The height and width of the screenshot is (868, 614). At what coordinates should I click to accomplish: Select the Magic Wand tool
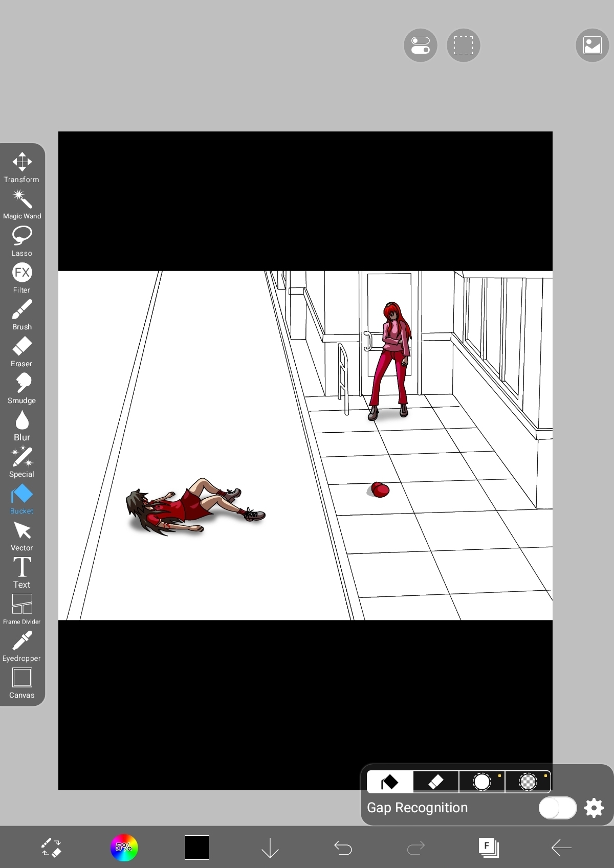pyautogui.click(x=22, y=204)
